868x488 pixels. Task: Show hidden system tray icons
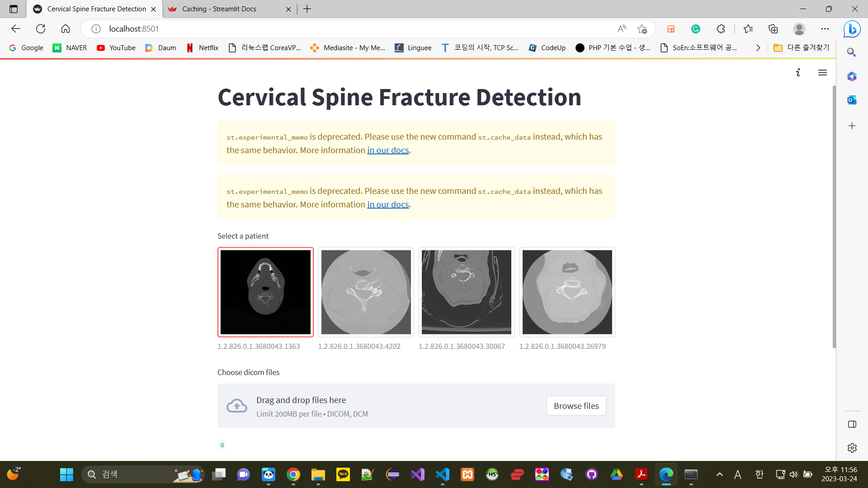(719, 474)
